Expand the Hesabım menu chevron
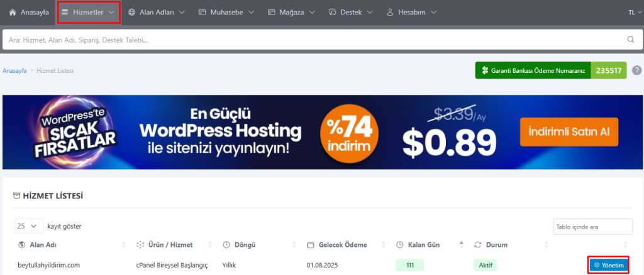The image size is (644, 275). [433, 13]
